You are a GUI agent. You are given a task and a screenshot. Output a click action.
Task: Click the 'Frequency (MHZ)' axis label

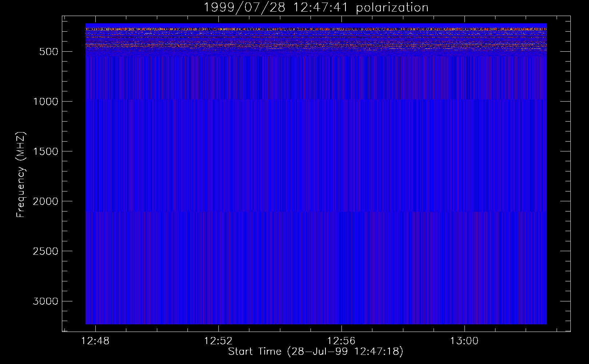coord(21,174)
